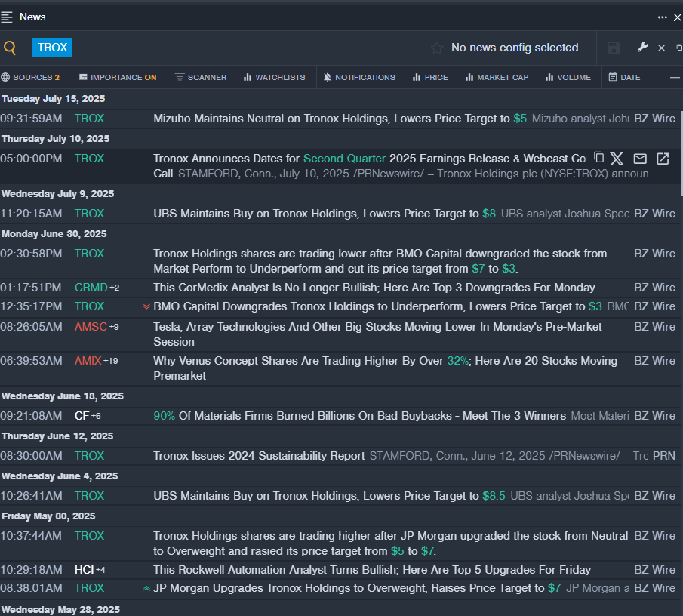The height and width of the screenshot is (616, 683).
Task: Click BZ Wire source on the Mizuho row
Action: click(654, 119)
